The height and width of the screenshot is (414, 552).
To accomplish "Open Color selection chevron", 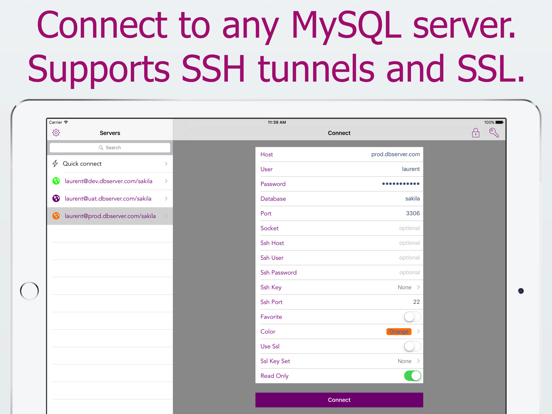I will (x=418, y=331).
